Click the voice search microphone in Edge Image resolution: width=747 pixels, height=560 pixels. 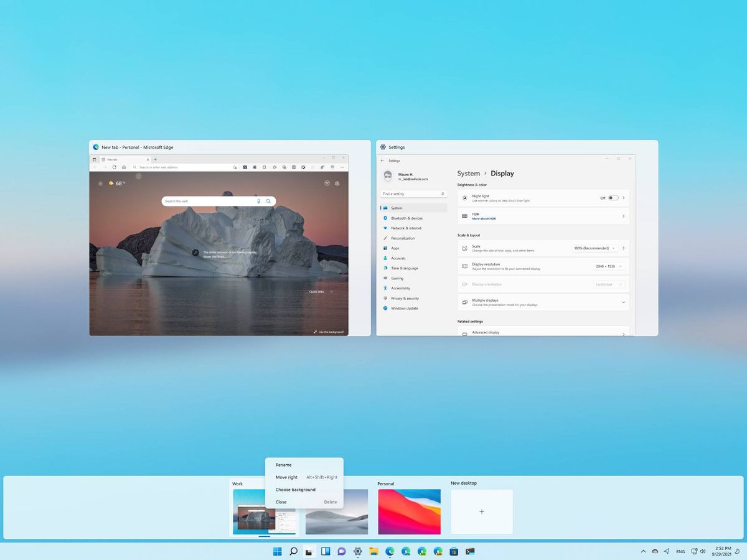click(x=259, y=201)
